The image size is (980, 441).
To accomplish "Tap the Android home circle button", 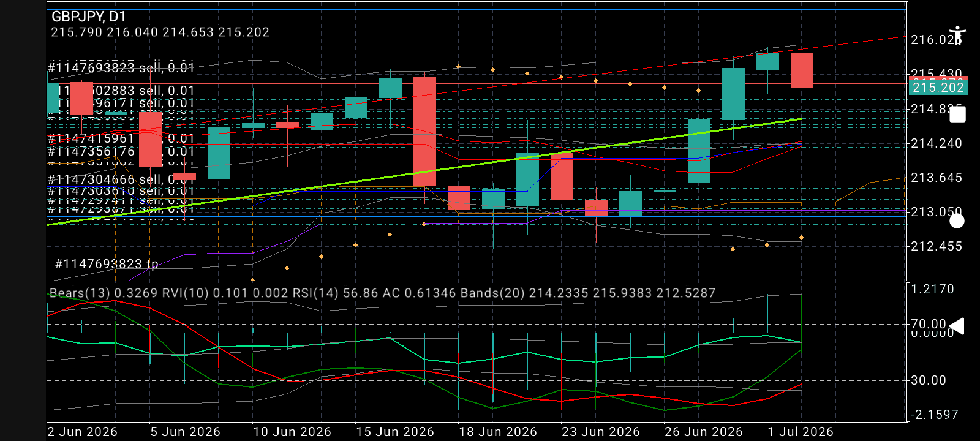I will tap(957, 221).
